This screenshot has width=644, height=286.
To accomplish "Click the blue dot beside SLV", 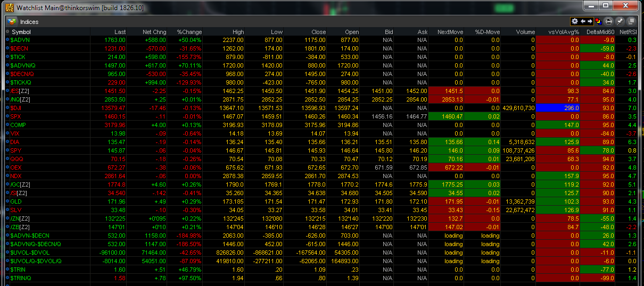I will tap(7, 210).
